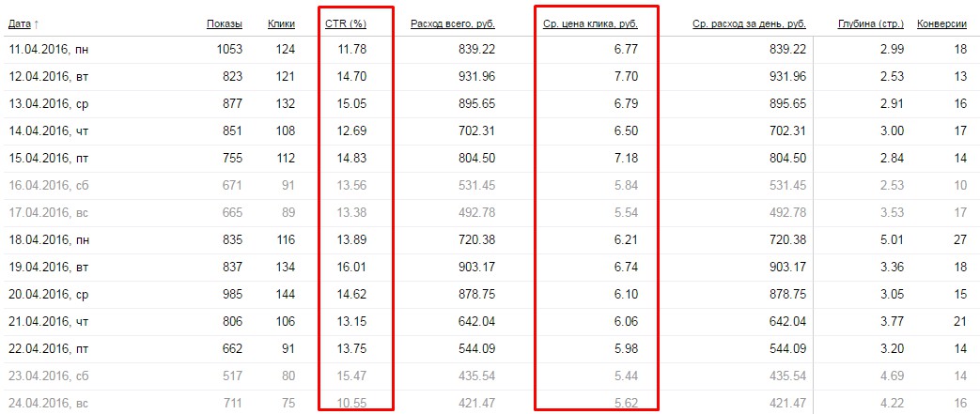Select the impressions value 1053

tap(228, 50)
